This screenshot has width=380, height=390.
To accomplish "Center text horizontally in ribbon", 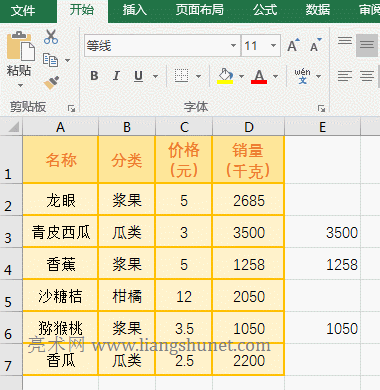I will pyautogui.click(x=367, y=76).
